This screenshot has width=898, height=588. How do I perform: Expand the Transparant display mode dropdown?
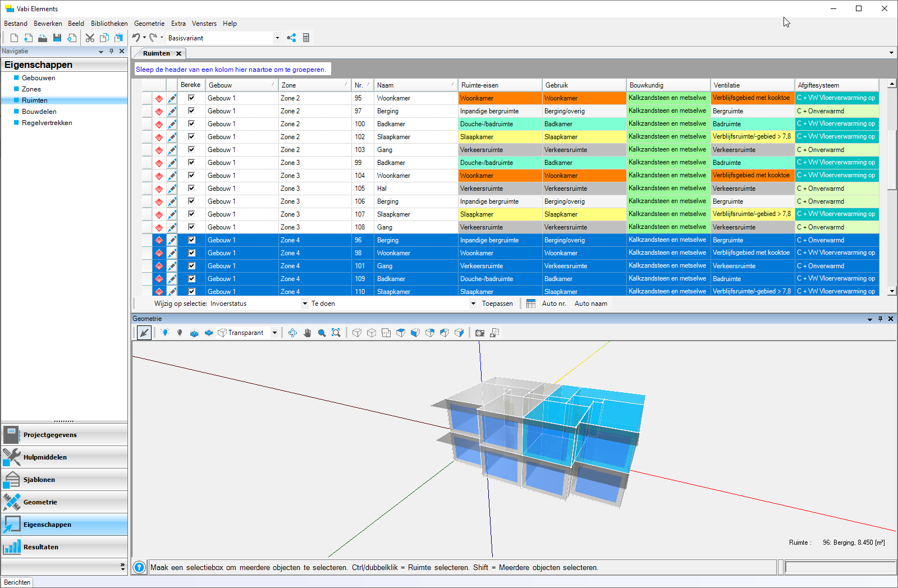click(x=274, y=333)
